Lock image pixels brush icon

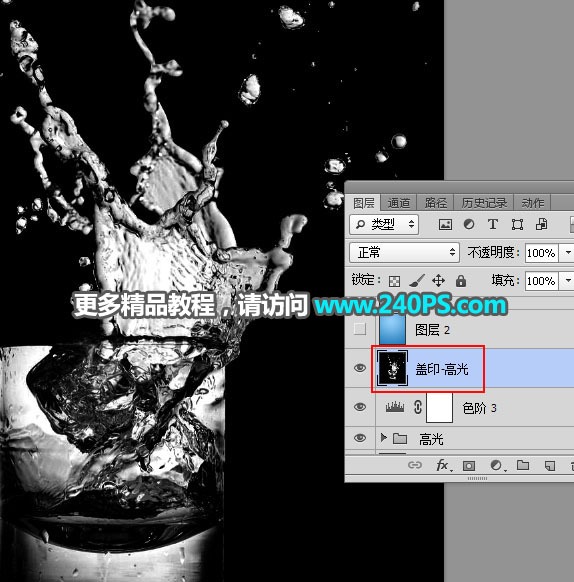pyautogui.click(x=417, y=281)
